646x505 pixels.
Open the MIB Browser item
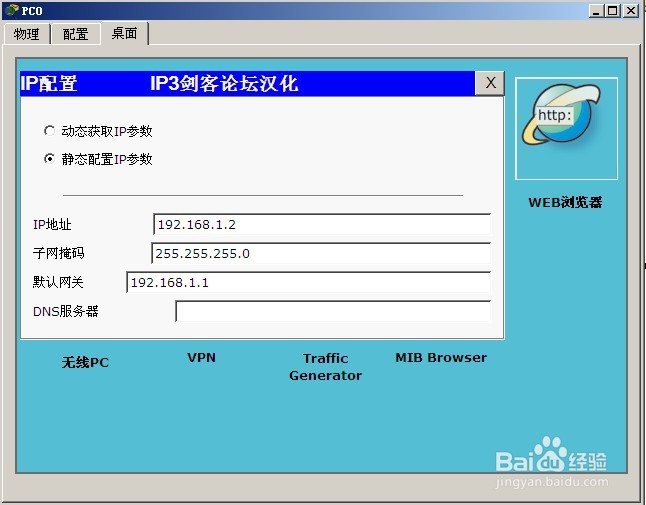pos(441,357)
